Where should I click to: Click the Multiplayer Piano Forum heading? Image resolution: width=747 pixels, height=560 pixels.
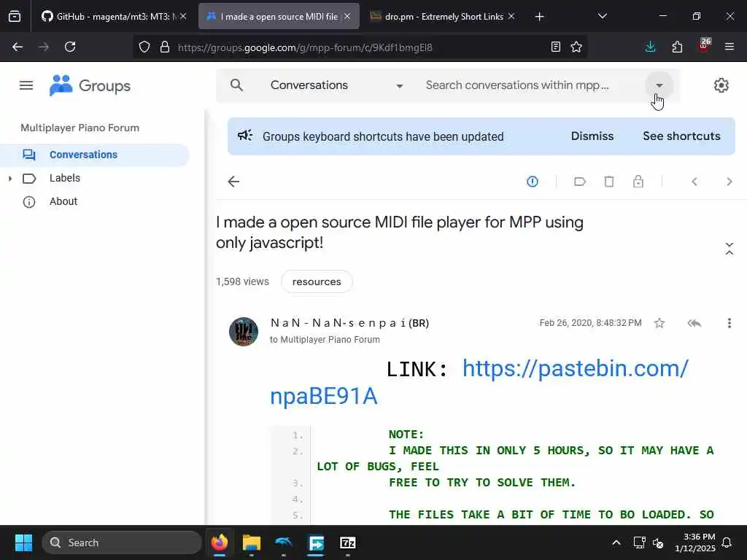[80, 128]
